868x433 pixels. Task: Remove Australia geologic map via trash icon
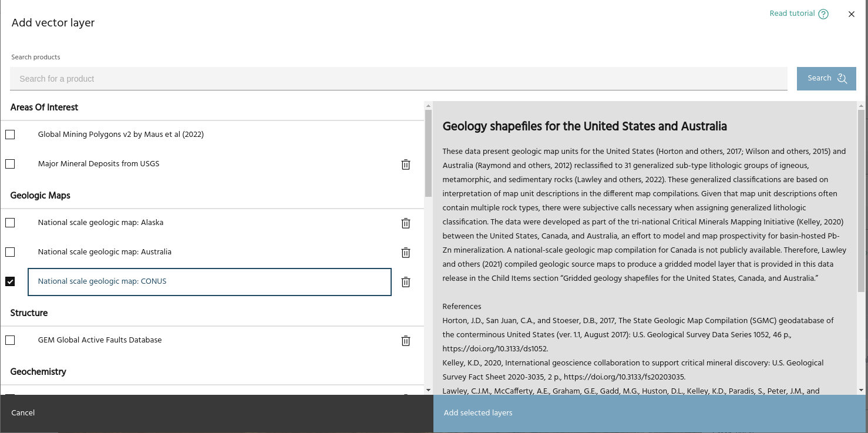pyautogui.click(x=405, y=253)
